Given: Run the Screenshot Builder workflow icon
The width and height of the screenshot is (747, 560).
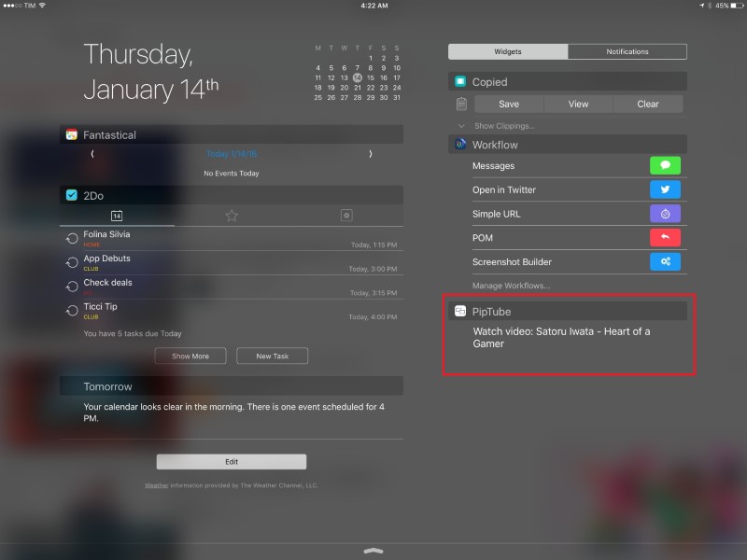Looking at the screenshot, I should [x=665, y=262].
